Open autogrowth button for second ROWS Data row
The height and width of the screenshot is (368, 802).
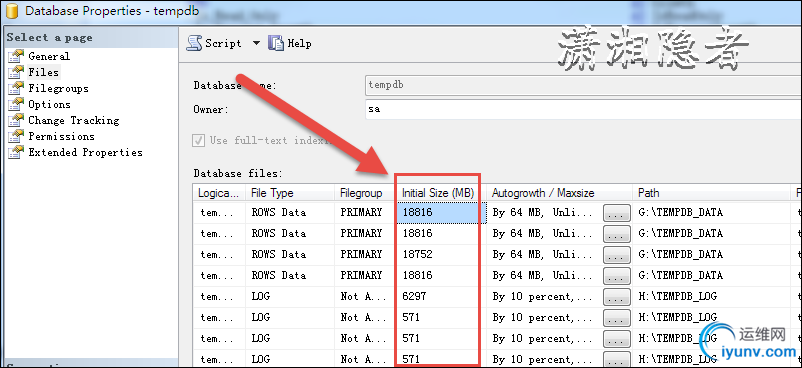coord(617,234)
